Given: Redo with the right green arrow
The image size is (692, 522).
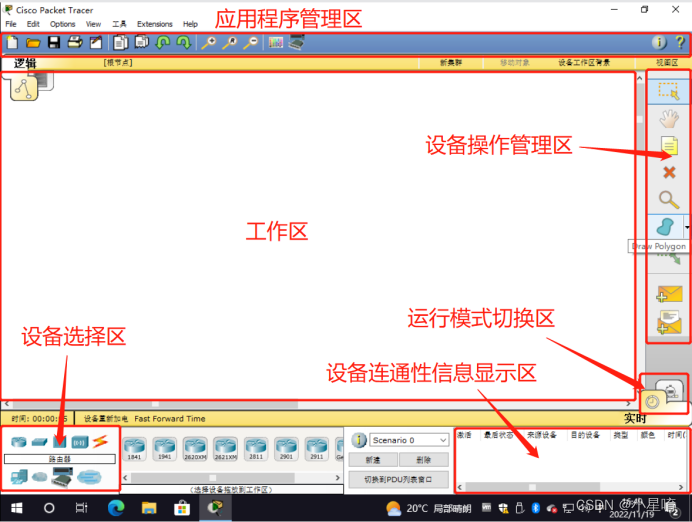Looking at the screenshot, I should point(184,42).
